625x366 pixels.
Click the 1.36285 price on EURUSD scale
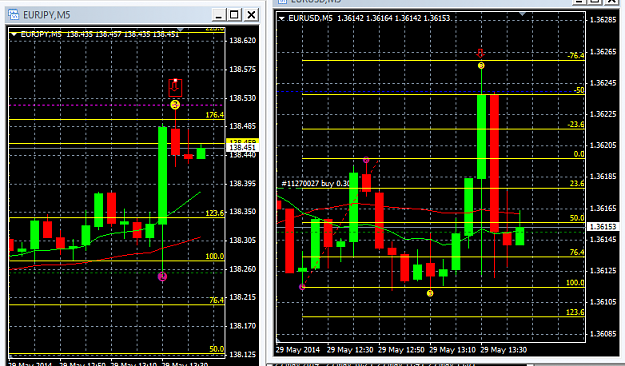pos(603,20)
